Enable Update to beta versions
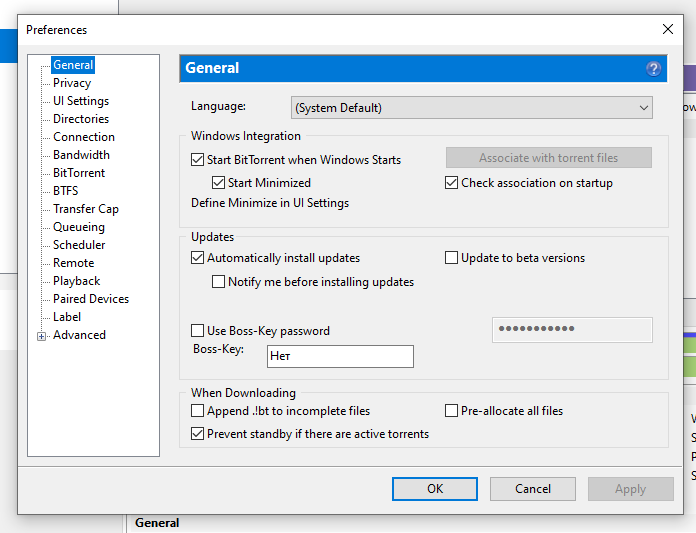The height and width of the screenshot is (533, 696). (451, 258)
